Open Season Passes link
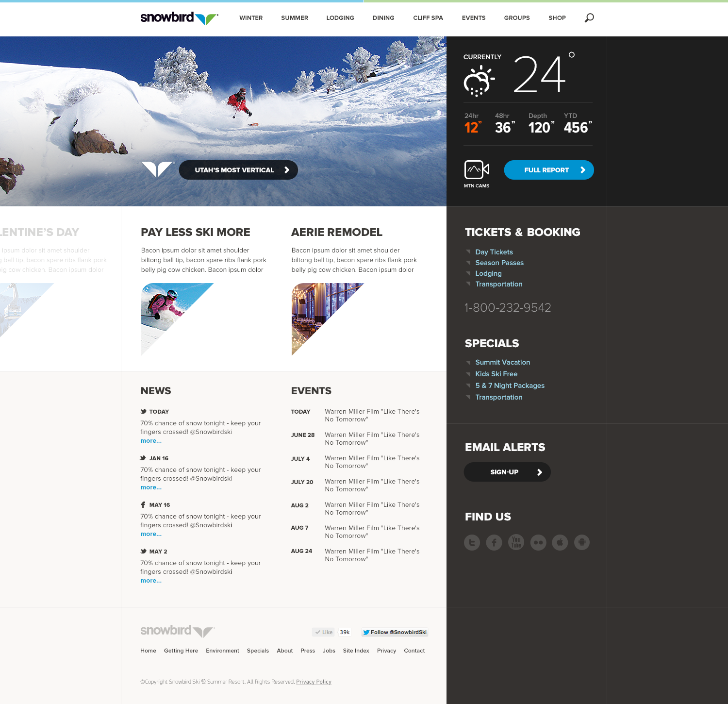The width and height of the screenshot is (728, 704). (499, 263)
